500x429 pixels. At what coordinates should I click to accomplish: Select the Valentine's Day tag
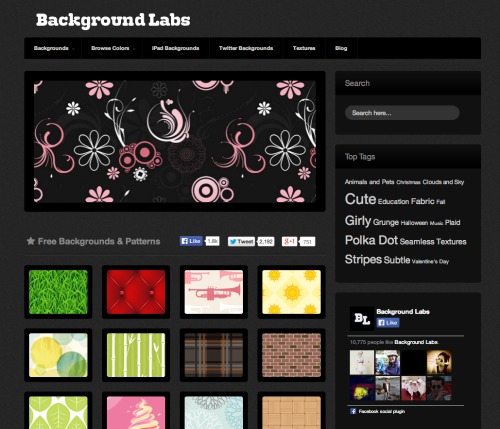point(430,262)
